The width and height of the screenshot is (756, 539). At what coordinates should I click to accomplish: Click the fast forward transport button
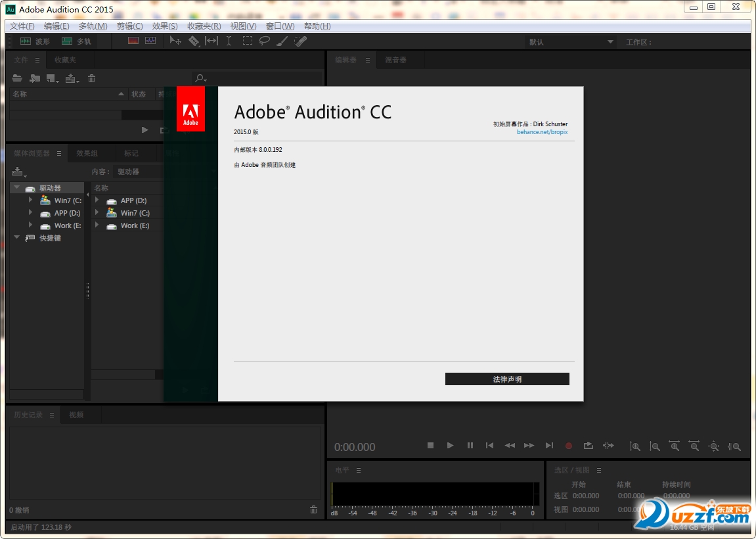[x=529, y=446]
